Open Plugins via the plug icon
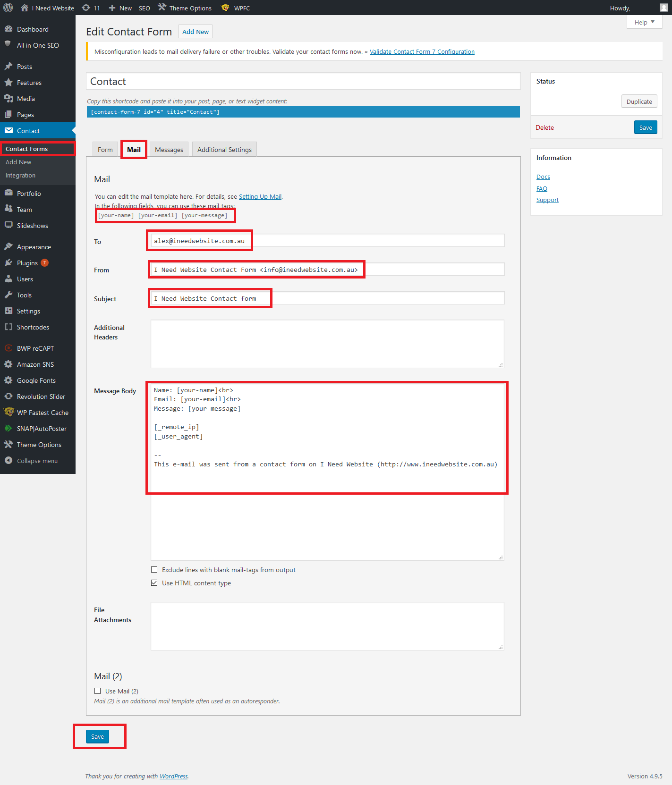 [9, 263]
